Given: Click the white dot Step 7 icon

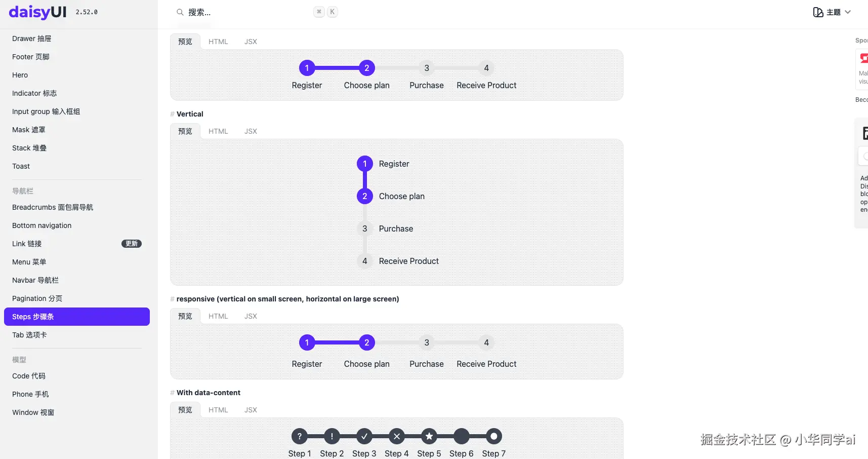Looking at the screenshot, I should tap(493, 436).
